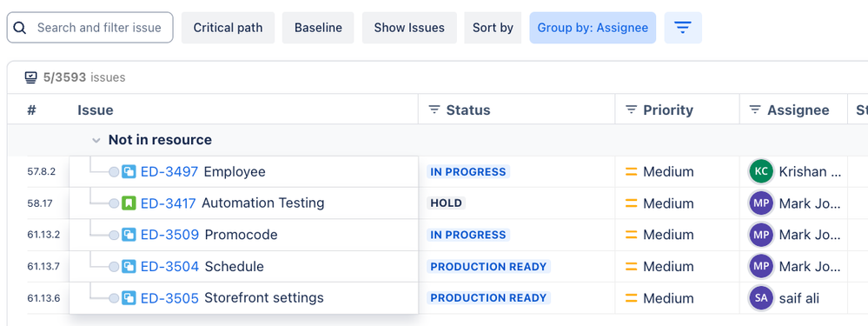Select the circle marker of ED-3417

(114, 203)
